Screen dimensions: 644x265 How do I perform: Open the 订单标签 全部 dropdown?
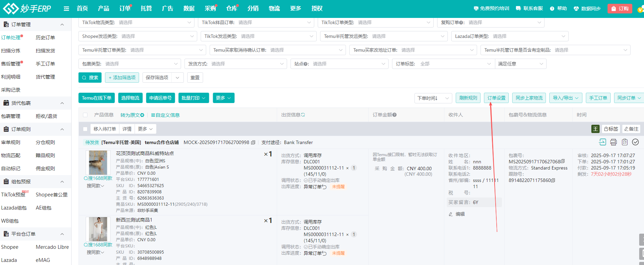pos(443,64)
